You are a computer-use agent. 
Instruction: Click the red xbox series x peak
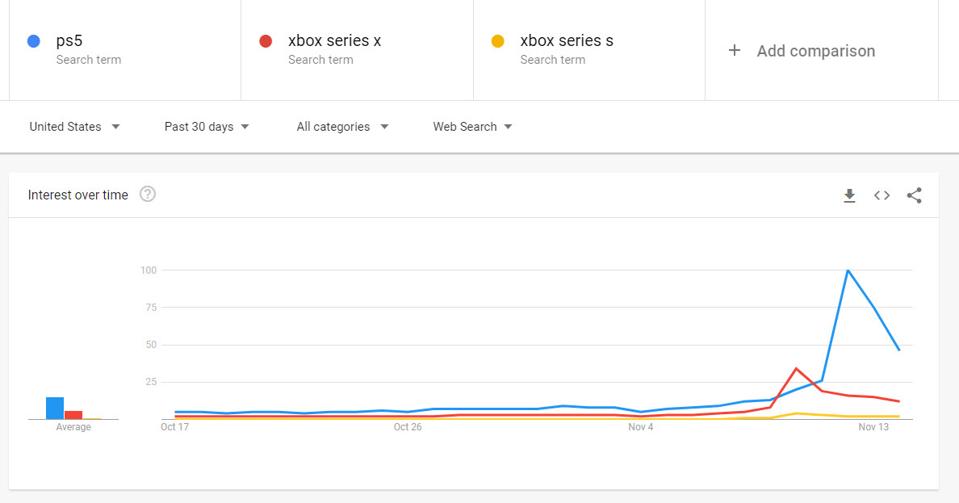[796, 368]
